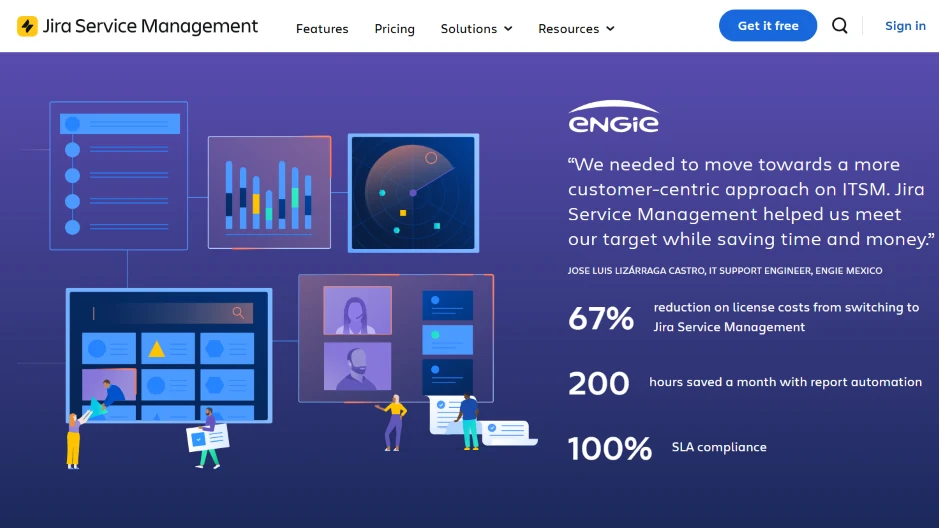Click the Sign in link

pyautogui.click(x=905, y=26)
